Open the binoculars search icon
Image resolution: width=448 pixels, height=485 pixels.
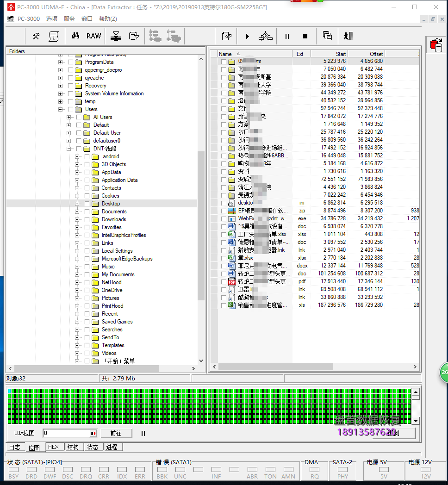coord(75,36)
